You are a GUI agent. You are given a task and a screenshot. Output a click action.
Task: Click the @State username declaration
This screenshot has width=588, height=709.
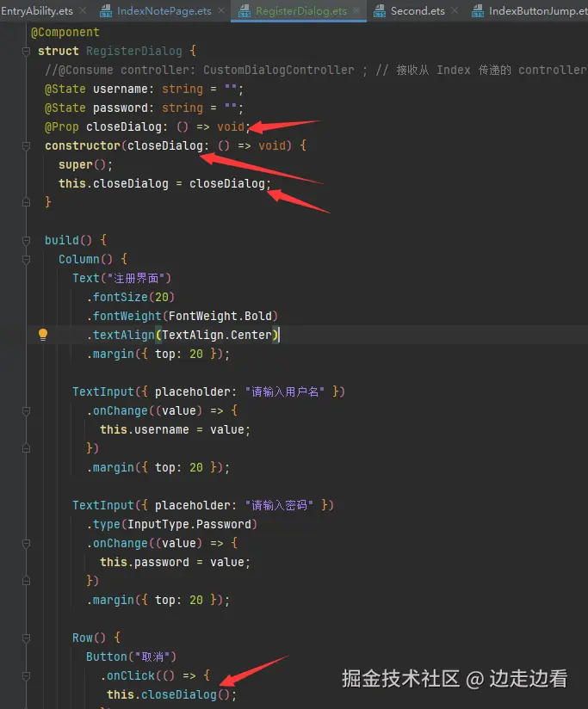tap(144, 89)
